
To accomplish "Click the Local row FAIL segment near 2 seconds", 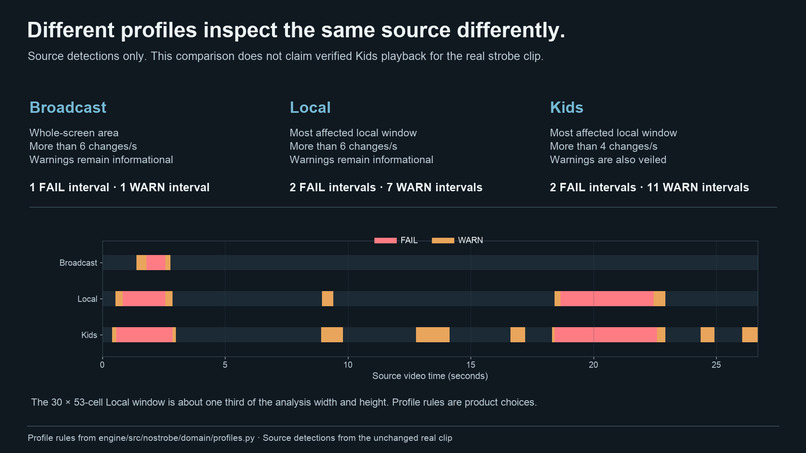I will [x=144, y=299].
